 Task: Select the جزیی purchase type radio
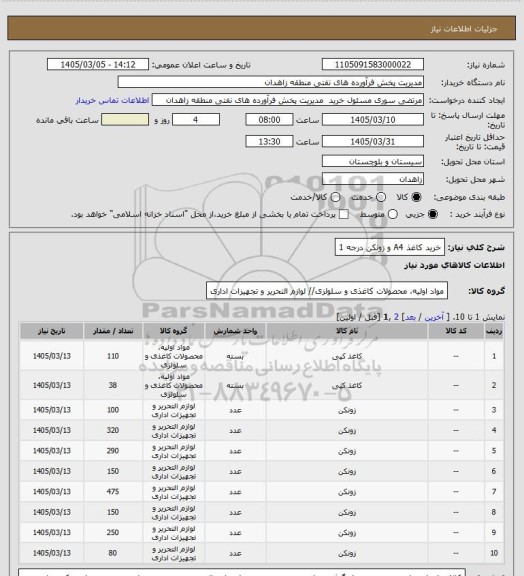433,214
